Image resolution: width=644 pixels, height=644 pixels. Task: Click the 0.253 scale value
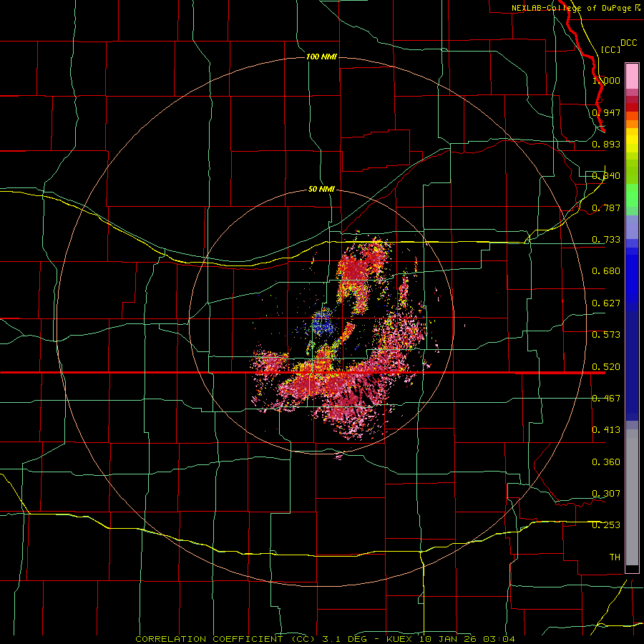click(606, 525)
